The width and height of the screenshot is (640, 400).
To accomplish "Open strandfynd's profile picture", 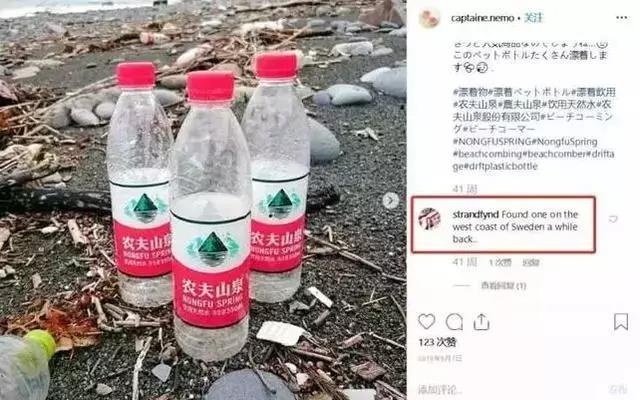I will pyautogui.click(x=429, y=219).
